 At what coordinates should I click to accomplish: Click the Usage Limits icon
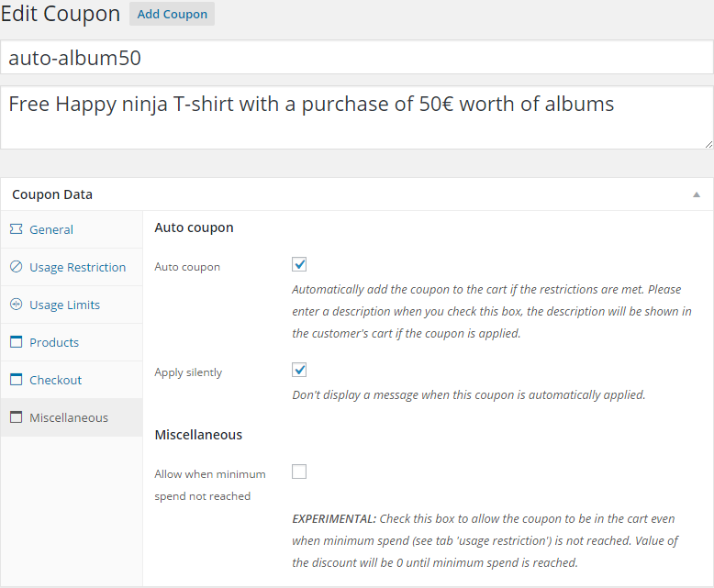pyautogui.click(x=16, y=305)
